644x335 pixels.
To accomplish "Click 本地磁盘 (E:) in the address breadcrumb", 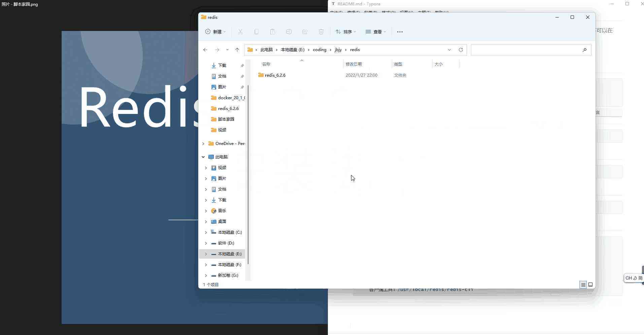I will (293, 50).
